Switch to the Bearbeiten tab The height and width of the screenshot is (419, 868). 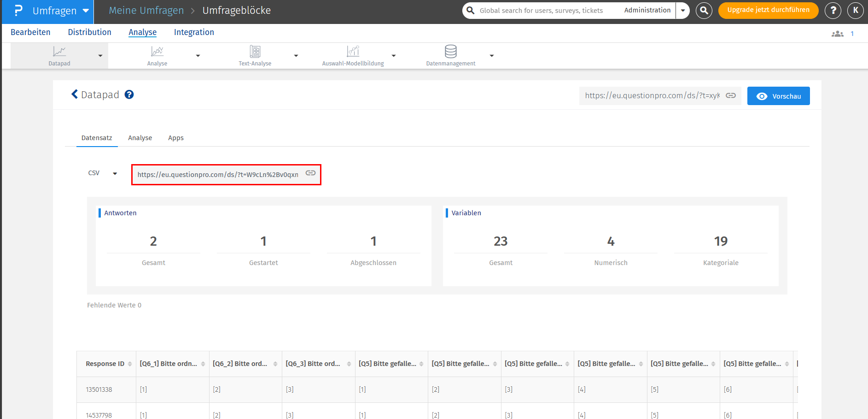coord(30,32)
